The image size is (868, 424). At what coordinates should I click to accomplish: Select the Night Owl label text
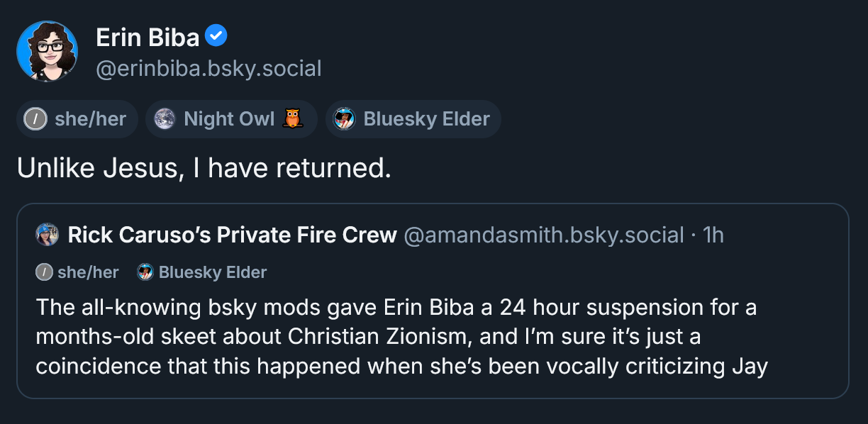click(229, 119)
